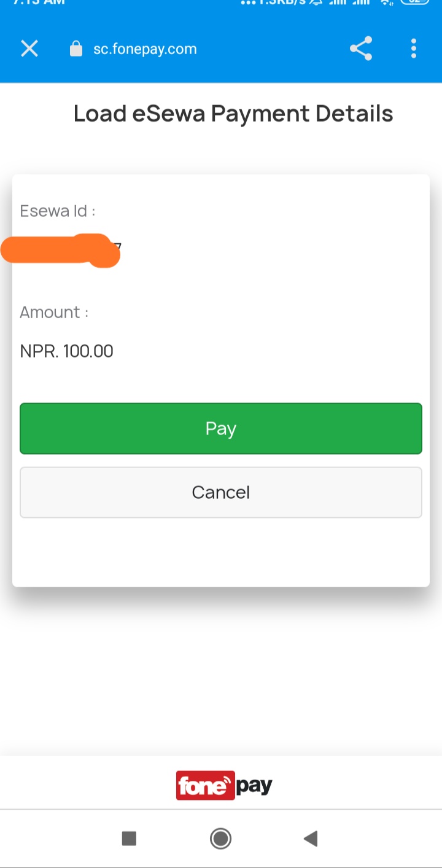Tap the battery indicator in status bar

click(415, 2)
